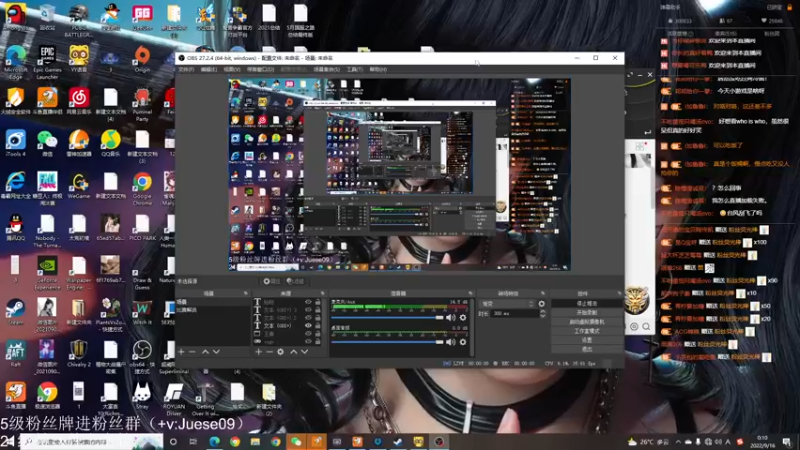Adjust desktop audio volume slider

point(387,342)
